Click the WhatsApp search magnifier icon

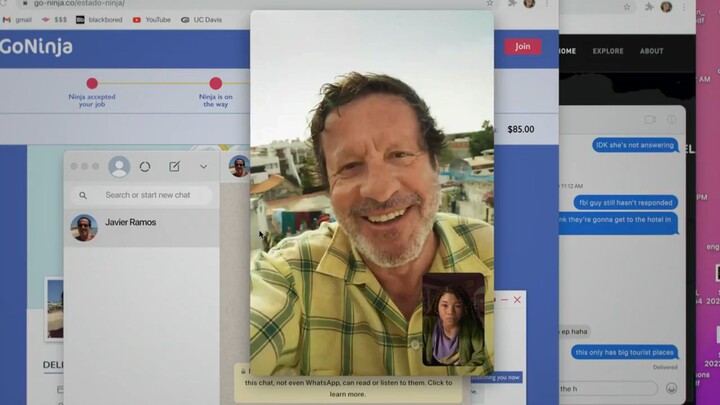(83, 195)
